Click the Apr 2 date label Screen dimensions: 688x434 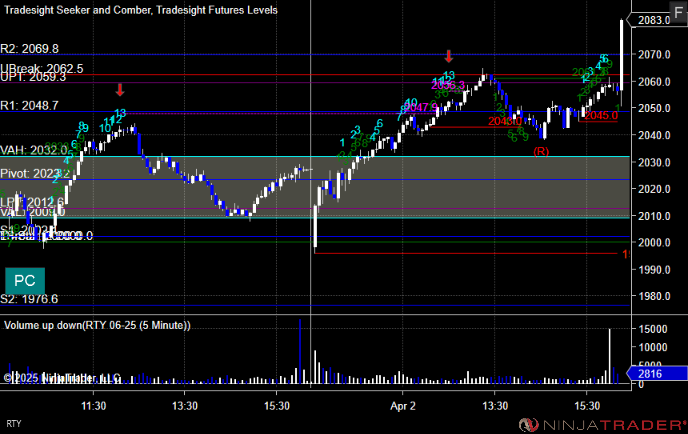pyautogui.click(x=403, y=406)
